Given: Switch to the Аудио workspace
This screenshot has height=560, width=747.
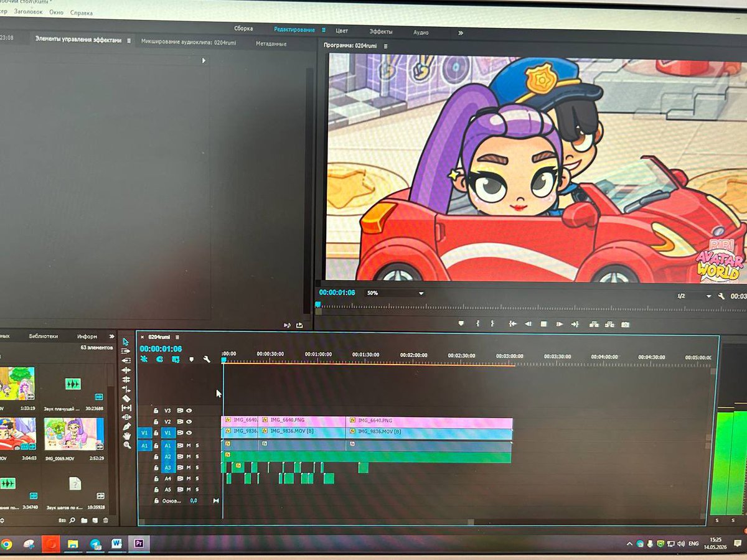Looking at the screenshot, I should [421, 32].
